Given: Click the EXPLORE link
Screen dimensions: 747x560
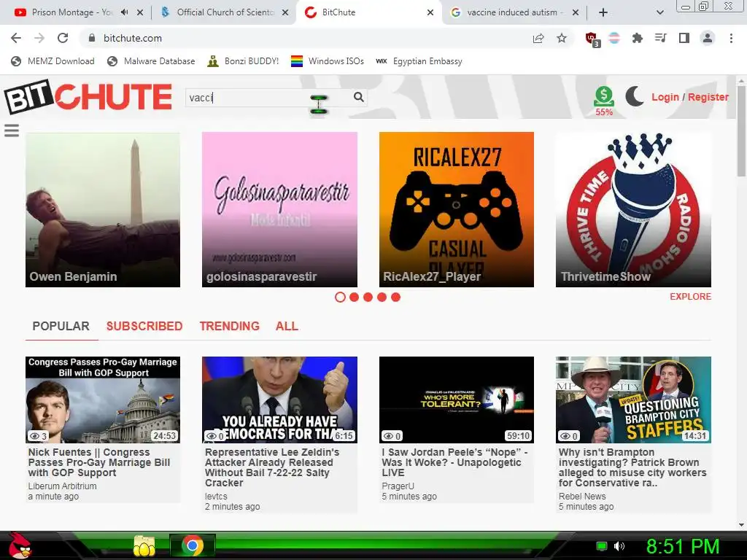Looking at the screenshot, I should [x=690, y=297].
